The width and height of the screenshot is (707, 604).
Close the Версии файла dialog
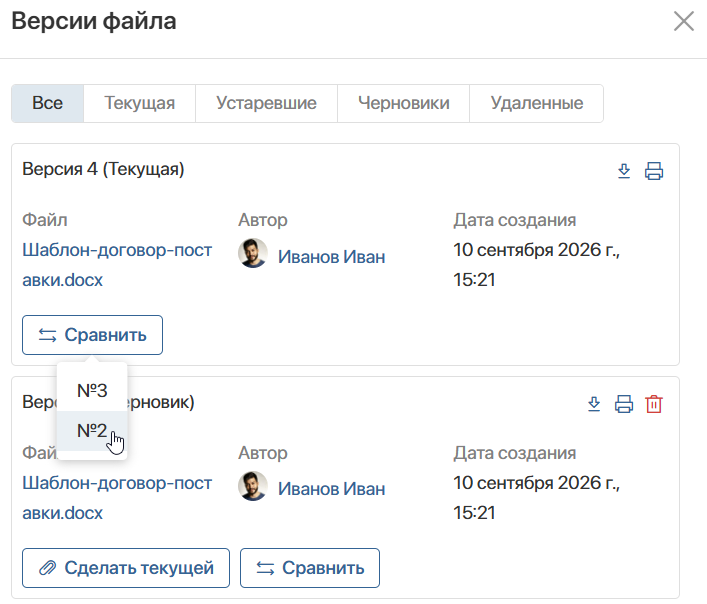coord(684,21)
